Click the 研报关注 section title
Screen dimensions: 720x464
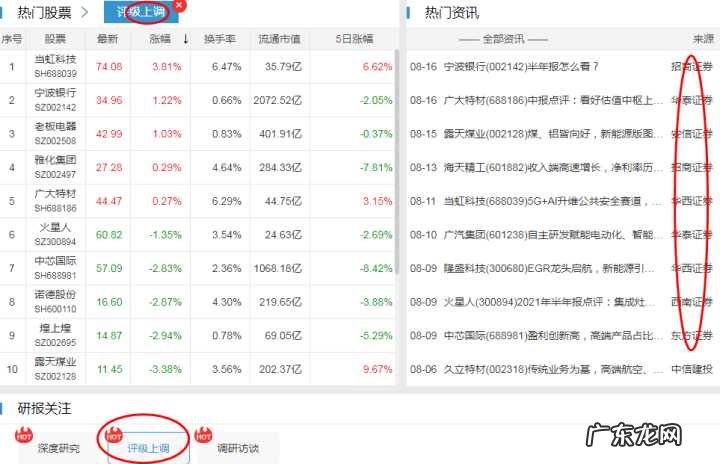45,408
